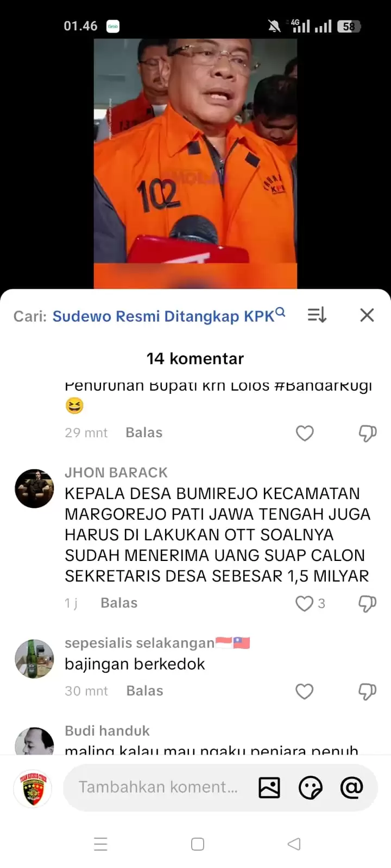Viewport: 391px width, 868px height.
Task: Like JHON BARACK's comment with heart
Action: tap(304, 603)
